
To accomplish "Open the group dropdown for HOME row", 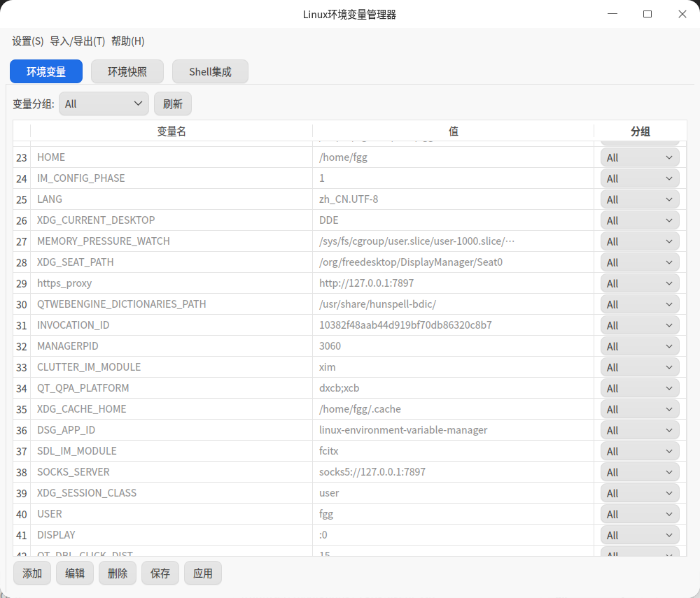I will tap(640, 157).
